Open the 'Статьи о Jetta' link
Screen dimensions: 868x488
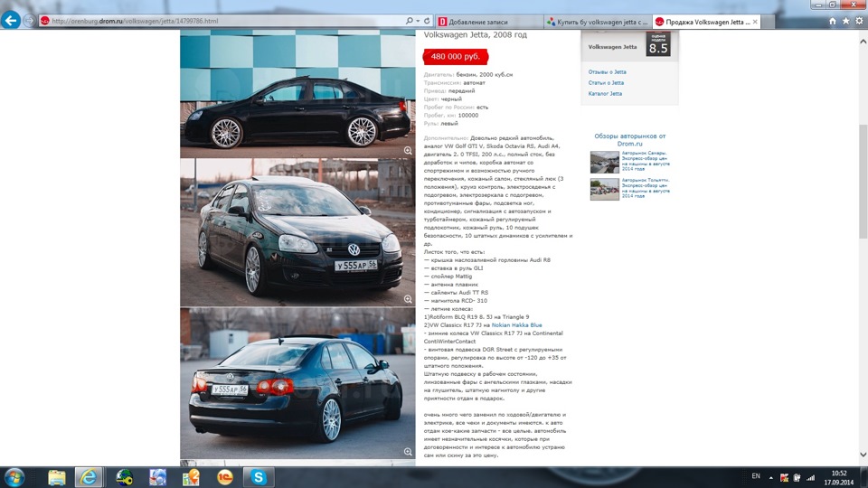[606, 82]
